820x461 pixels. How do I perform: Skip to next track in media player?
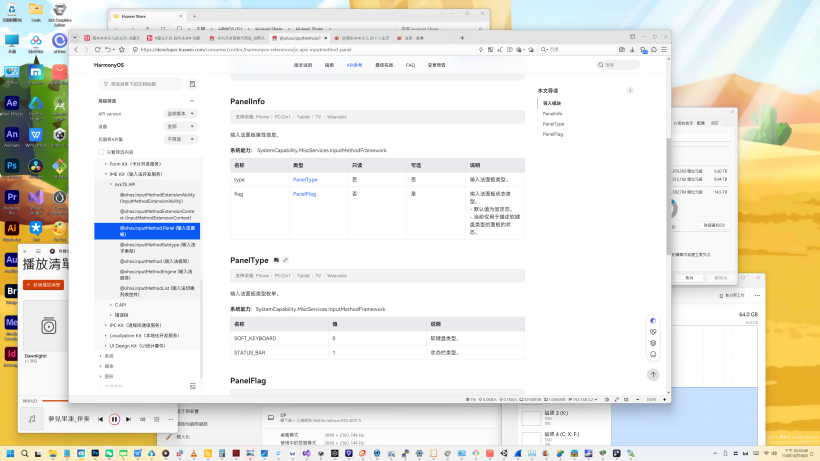point(129,419)
